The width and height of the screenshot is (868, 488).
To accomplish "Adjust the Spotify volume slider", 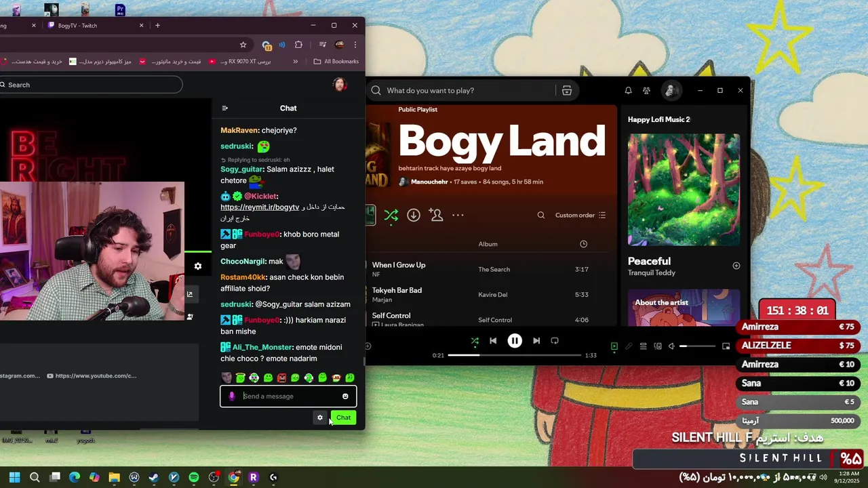I will click(x=697, y=346).
